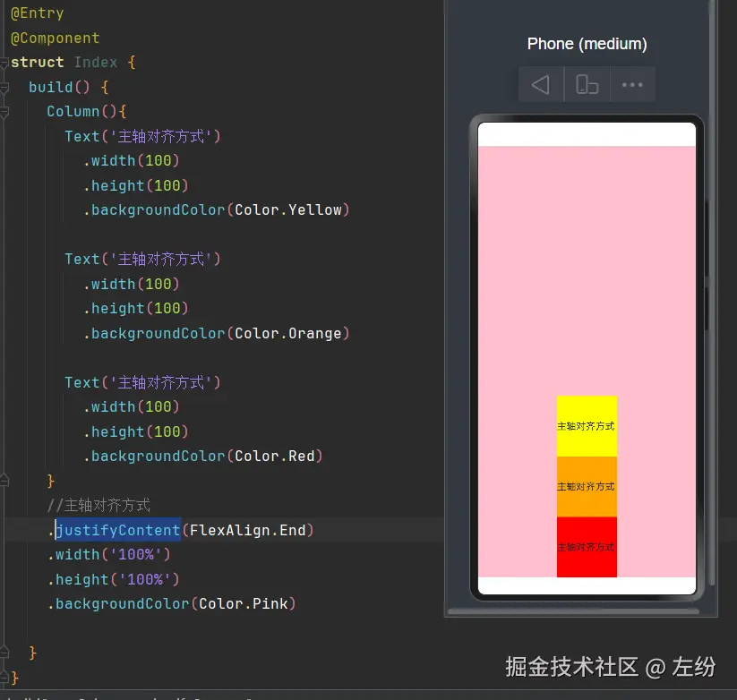Viewport: 737px width, 700px height.
Task: Collapse the struct Index fold marker
Action: click(4, 63)
